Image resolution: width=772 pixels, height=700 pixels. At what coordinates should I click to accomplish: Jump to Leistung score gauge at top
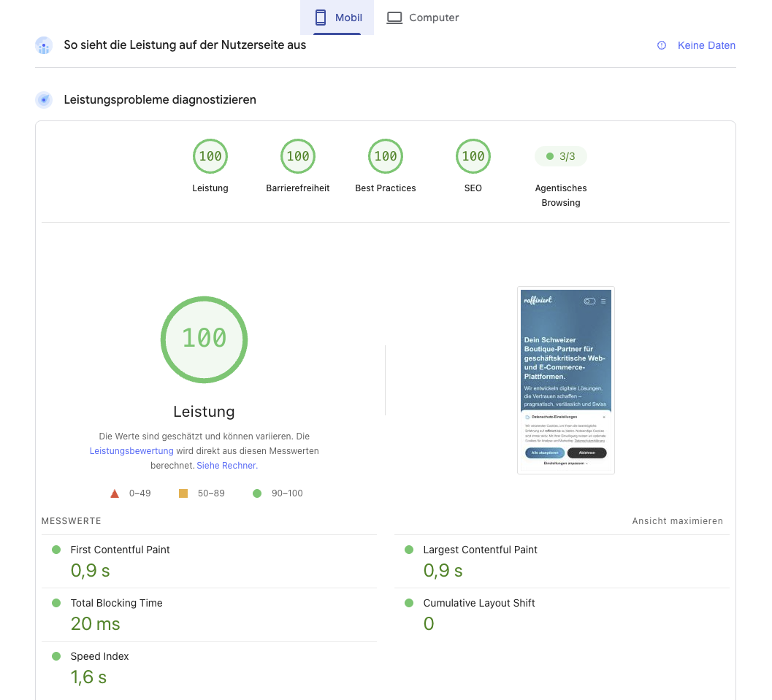[x=210, y=156]
